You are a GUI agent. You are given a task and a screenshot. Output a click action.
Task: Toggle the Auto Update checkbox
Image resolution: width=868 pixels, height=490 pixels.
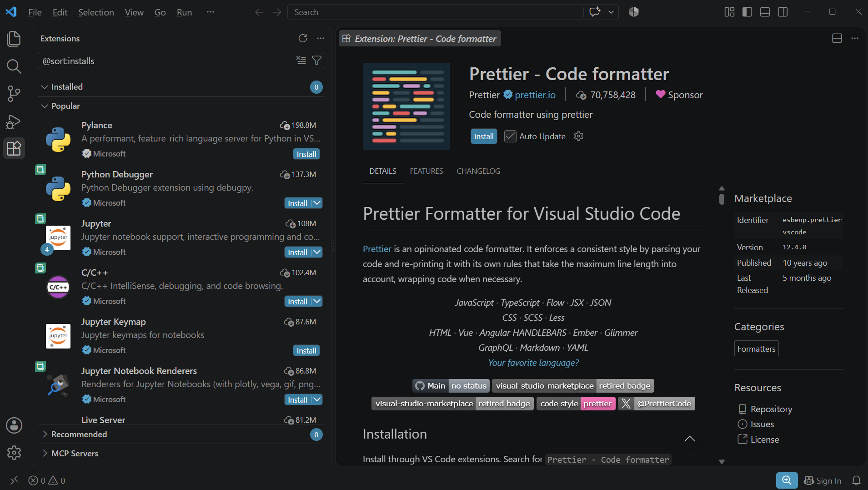click(x=510, y=136)
